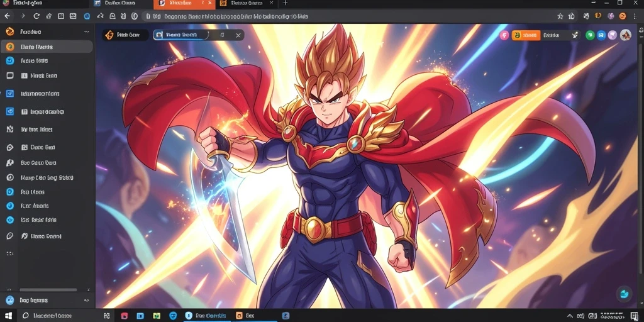Click the pink circular icon in page header

tap(504, 35)
